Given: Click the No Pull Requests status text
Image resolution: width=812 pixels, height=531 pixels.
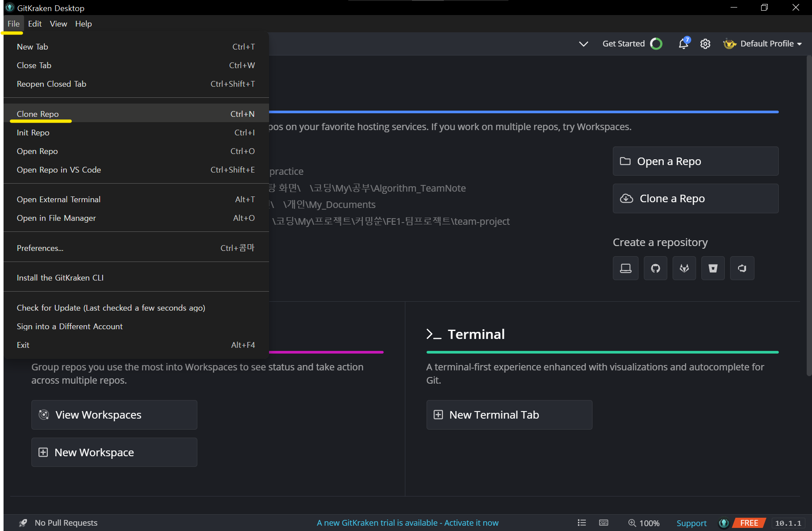Looking at the screenshot, I should (x=66, y=523).
